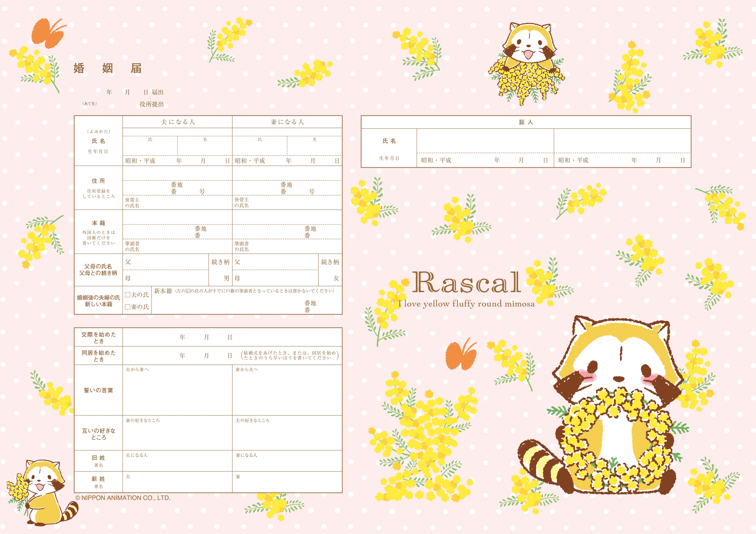The height and width of the screenshot is (534, 756).
Task: Click the Rascal logo text
Action: 466,282
